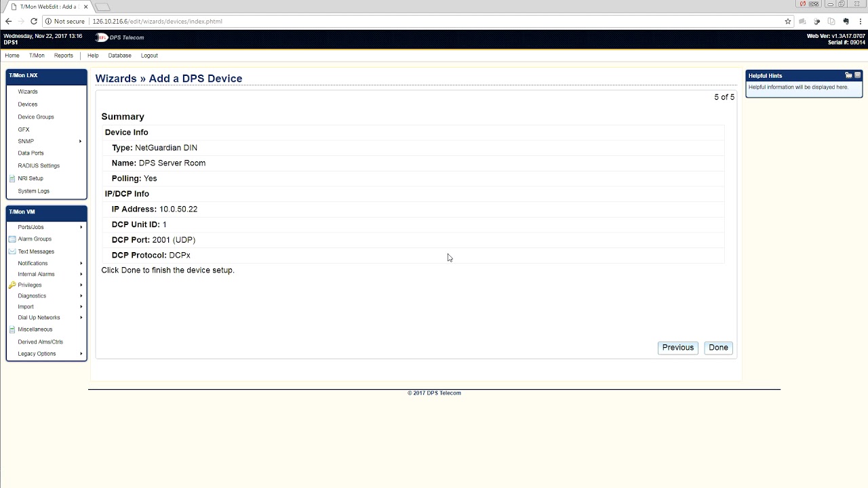Reload the page
The height and width of the screenshot is (488, 868).
(x=34, y=21)
